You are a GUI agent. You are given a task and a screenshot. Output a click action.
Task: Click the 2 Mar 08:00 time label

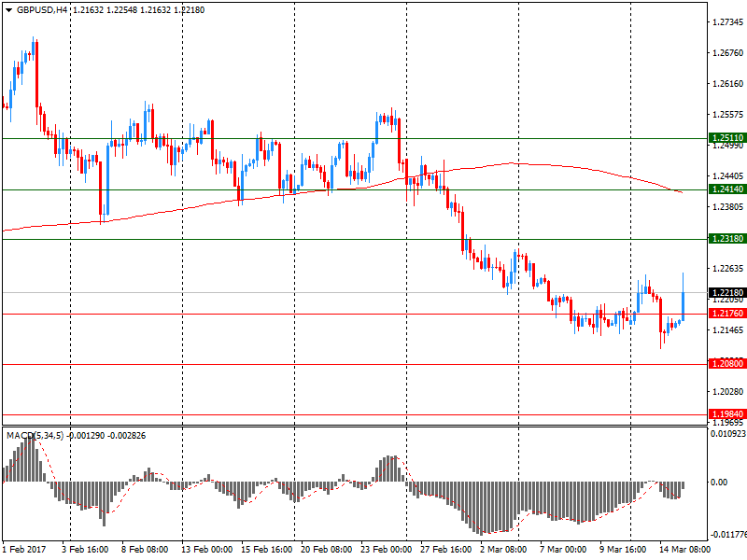[x=504, y=550]
